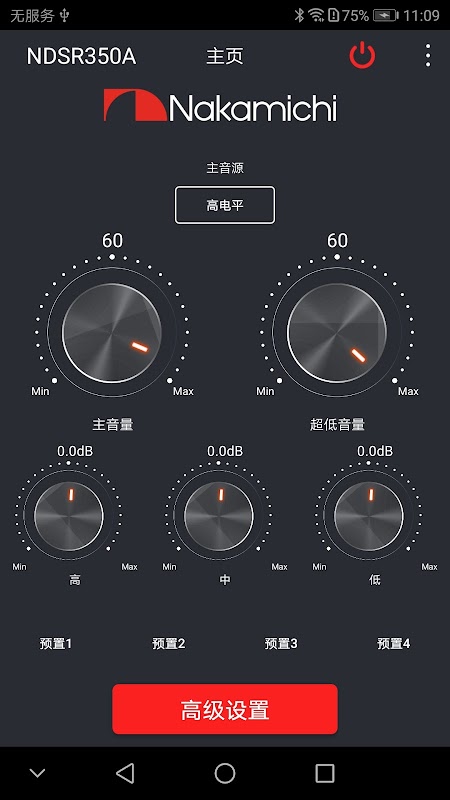This screenshot has height=800, width=450.
Task: Tap the Android back navigation button
Action: 125,773
